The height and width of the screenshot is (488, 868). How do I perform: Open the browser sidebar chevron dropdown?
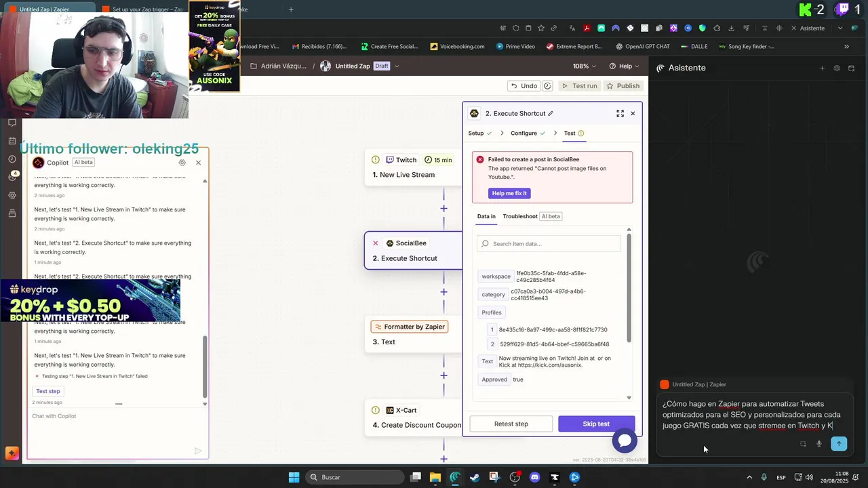(x=840, y=28)
